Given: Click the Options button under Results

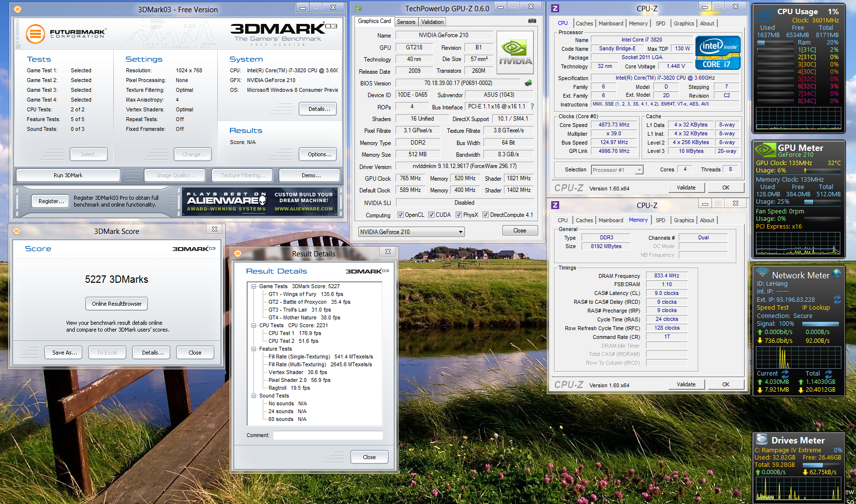Looking at the screenshot, I should tap(319, 154).
